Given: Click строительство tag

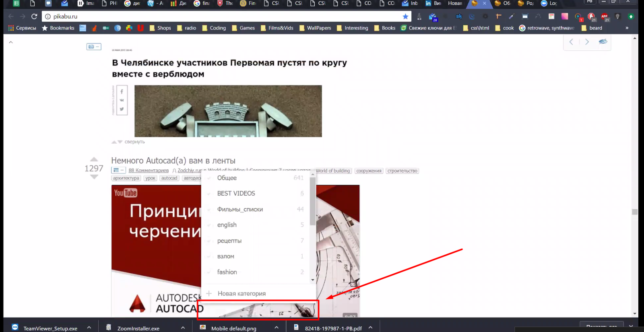Looking at the screenshot, I should coord(402,171).
